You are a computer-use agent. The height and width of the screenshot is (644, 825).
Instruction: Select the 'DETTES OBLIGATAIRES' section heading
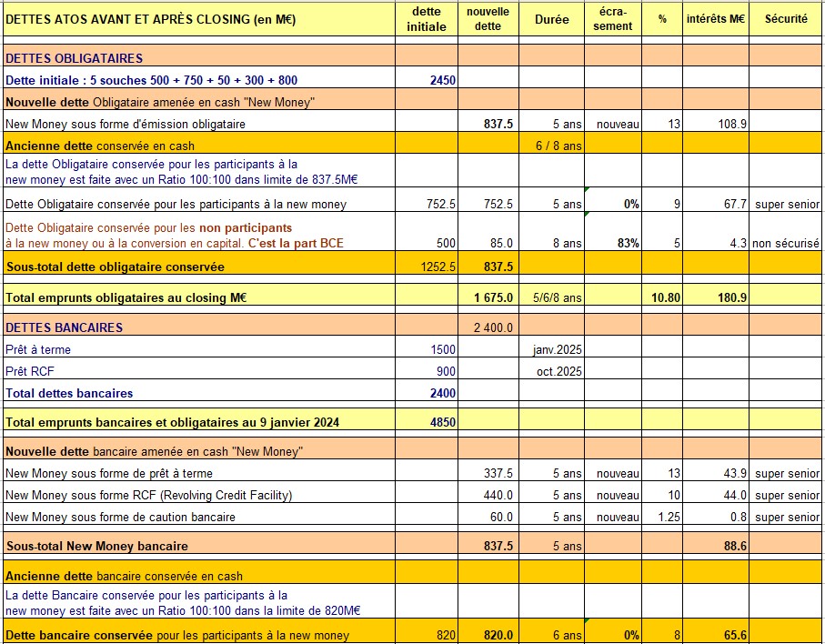tap(75, 58)
